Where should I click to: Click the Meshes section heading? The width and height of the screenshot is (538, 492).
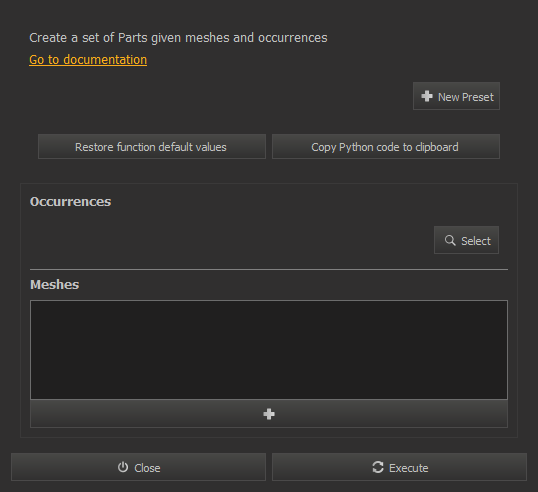[55, 285]
